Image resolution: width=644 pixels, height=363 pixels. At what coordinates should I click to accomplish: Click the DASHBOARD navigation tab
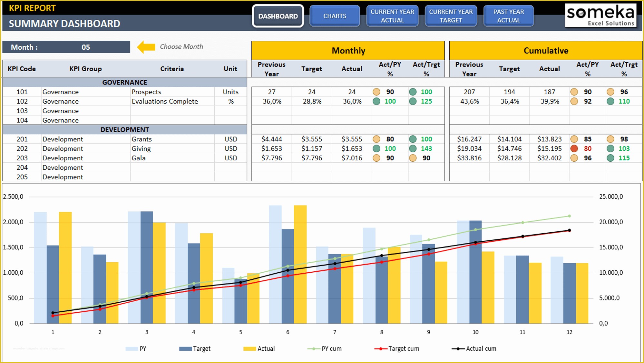coord(277,16)
